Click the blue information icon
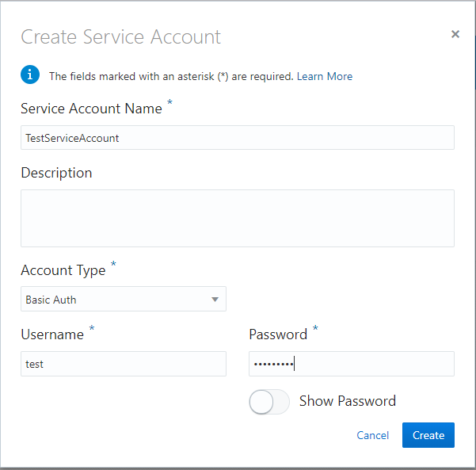The height and width of the screenshot is (470, 476). [30, 75]
